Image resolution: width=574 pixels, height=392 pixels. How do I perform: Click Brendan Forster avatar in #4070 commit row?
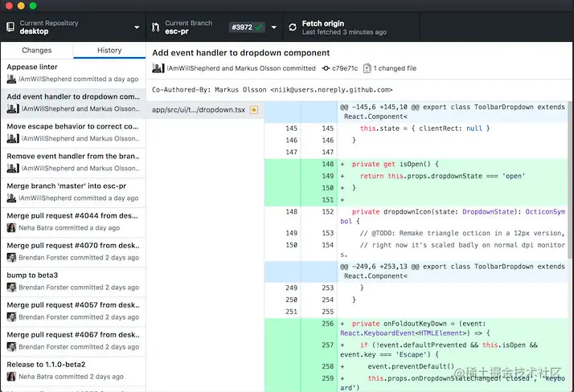tap(11, 257)
